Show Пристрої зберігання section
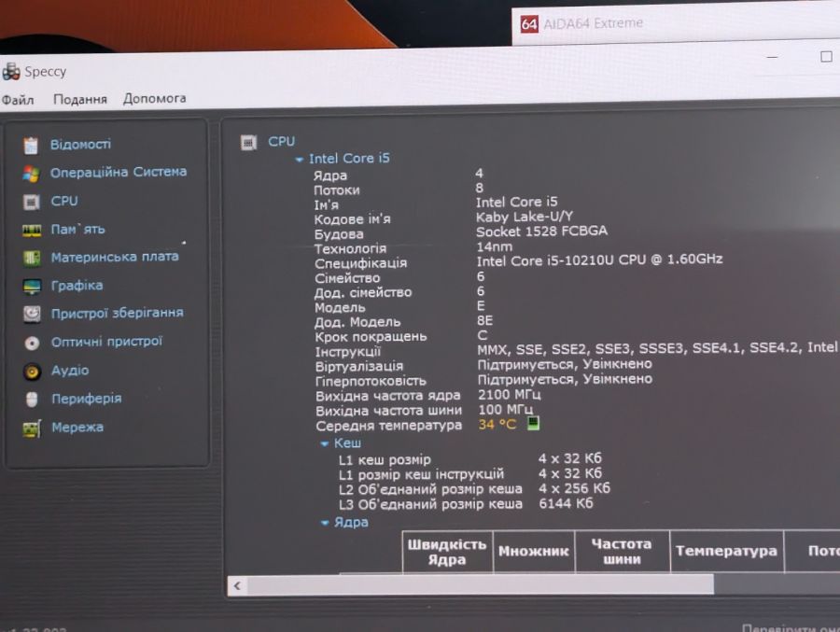The width and height of the screenshot is (840, 632). pyautogui.click(x=117, y=313)
